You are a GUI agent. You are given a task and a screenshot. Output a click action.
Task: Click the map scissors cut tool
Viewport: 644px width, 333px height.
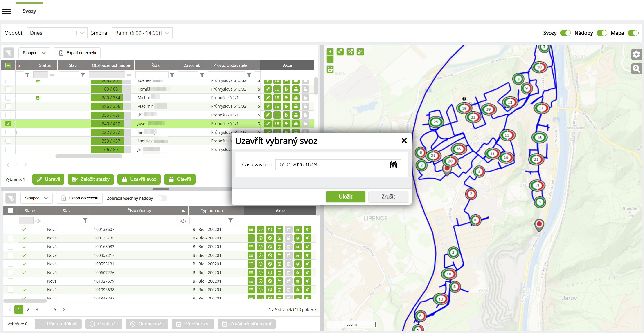360,52
